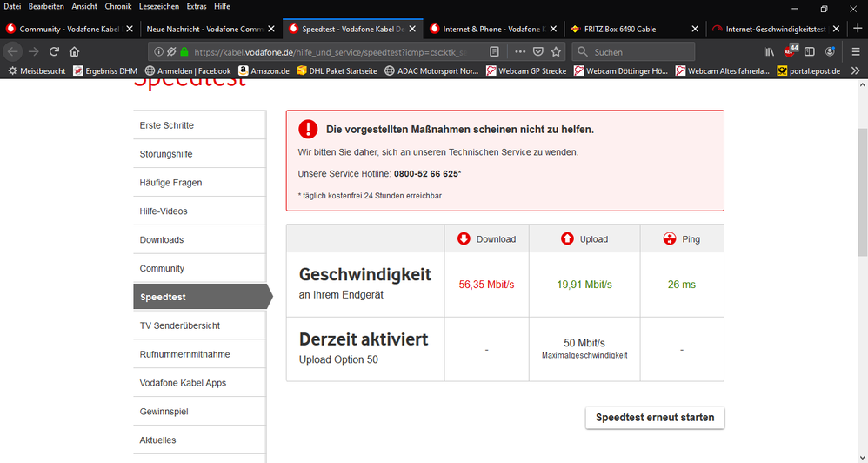Open the Hilfe menu
The width and height of the screenshot is (868, 463).
[x=222, y=7]
